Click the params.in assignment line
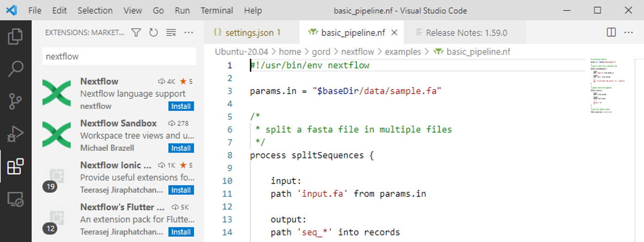 pyautogui.click(x=346, y=91)
